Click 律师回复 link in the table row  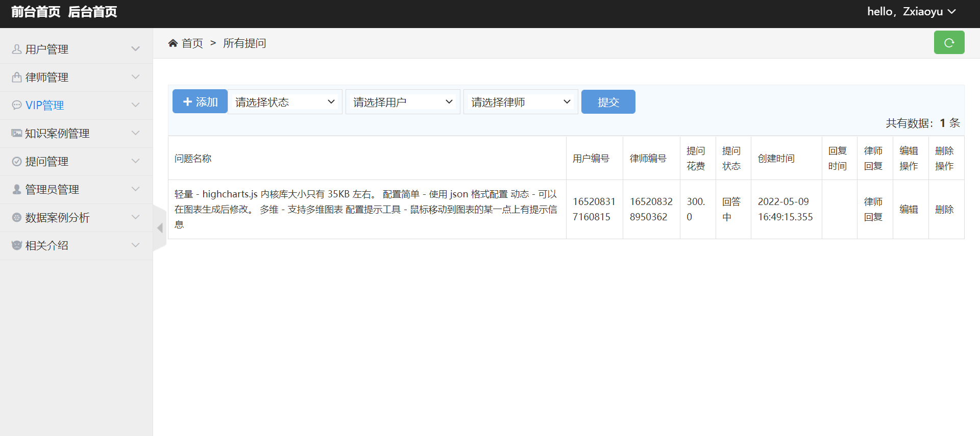pyautogui.click(x=873, y=210)
